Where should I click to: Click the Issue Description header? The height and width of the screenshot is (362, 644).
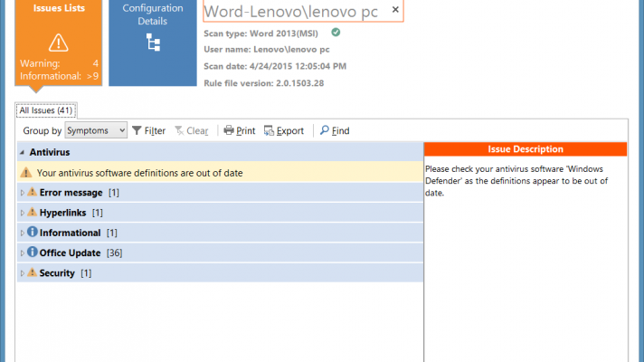(x=526, y=149)
